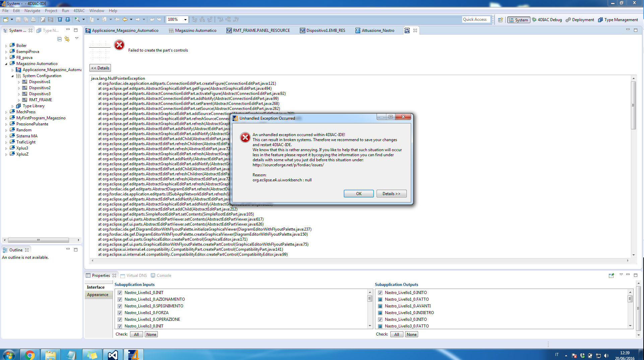Click None for Subapplication Outputs
Image resolution: width=644 pixels, height=360 pixels.
(x=411, y=334)
